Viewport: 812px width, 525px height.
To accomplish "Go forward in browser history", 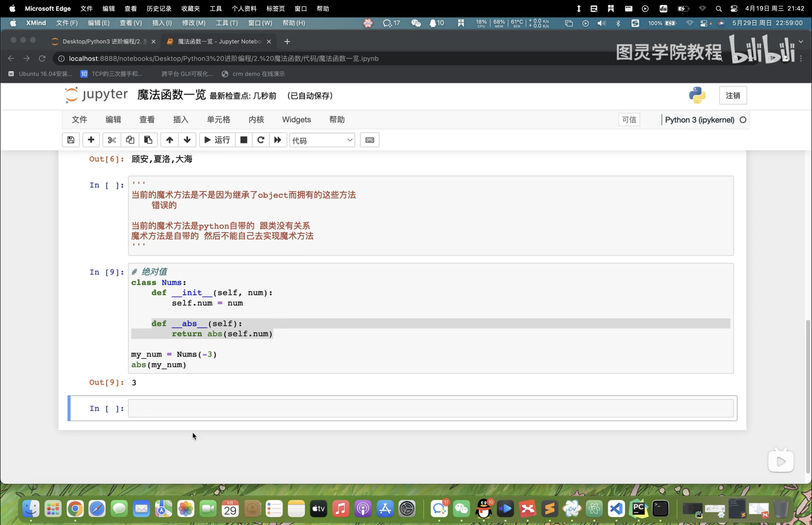I will point(26,59).
